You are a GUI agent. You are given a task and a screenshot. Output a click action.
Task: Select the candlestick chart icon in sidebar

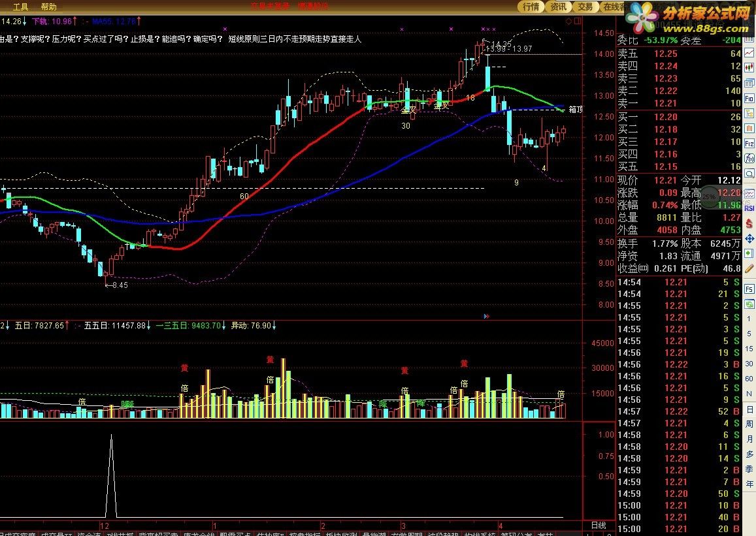749,68
